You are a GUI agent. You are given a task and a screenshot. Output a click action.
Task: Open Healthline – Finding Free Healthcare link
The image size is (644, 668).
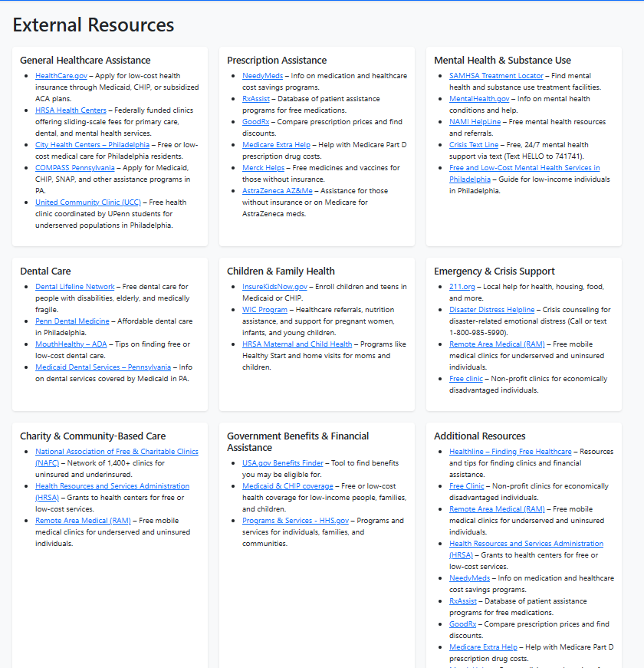(x=511, y=452)
